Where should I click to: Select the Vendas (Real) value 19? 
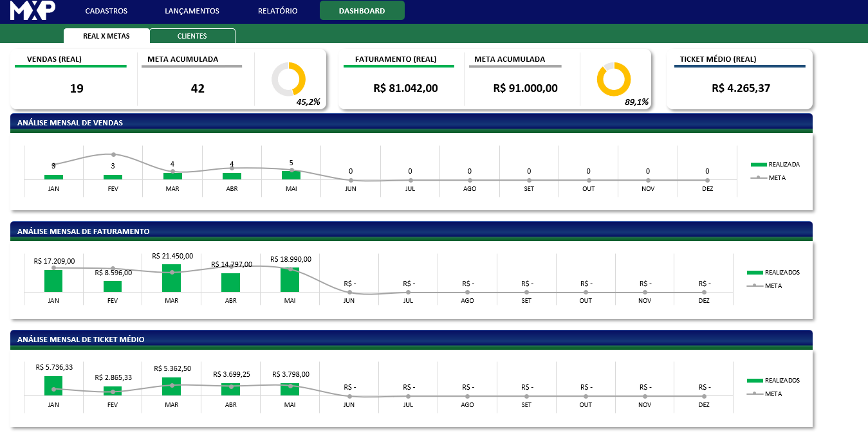[77, 89]
